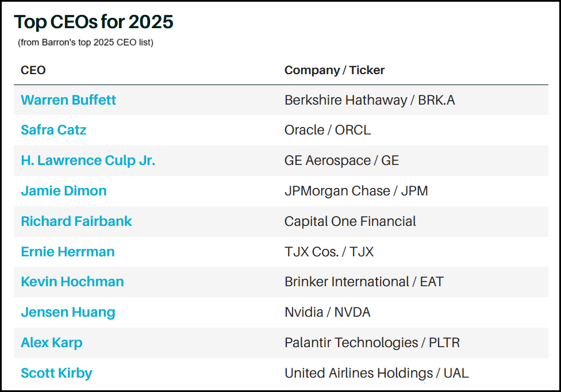Select the Oracle / ORCL cell
This screenshot has height=392, width=561.
(328, 130)
